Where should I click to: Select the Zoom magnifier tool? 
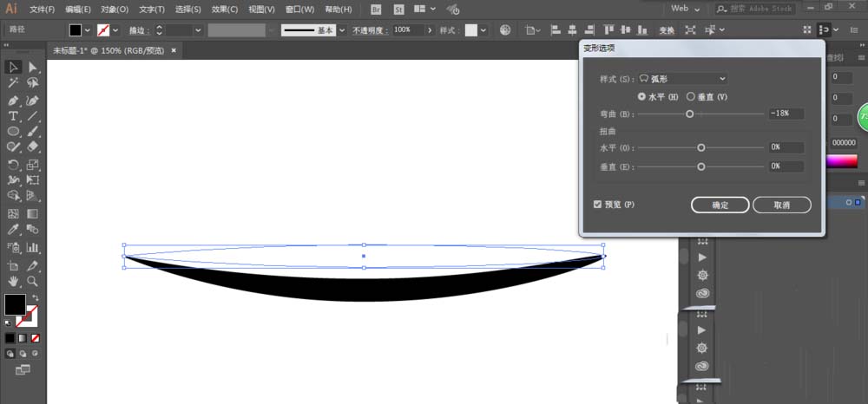point(33,281)
